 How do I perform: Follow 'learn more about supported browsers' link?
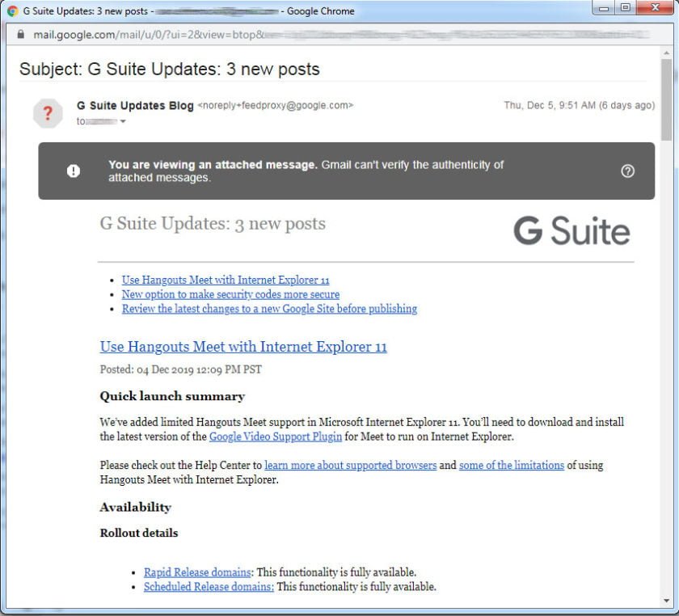[x=350, y=466]
